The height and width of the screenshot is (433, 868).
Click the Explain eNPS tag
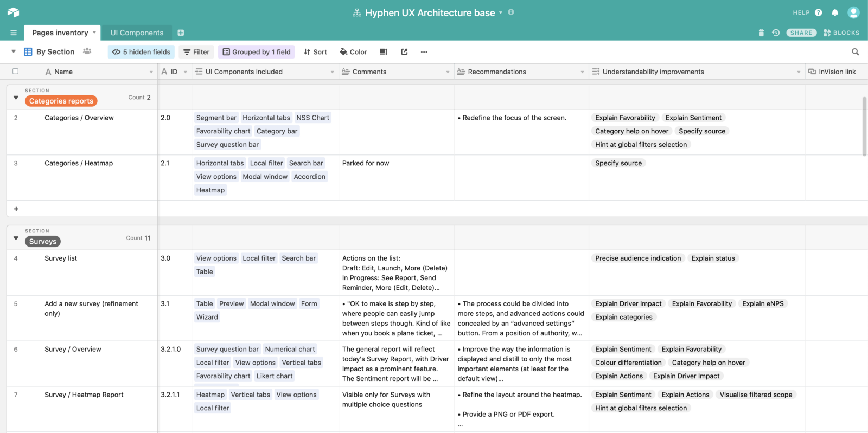coord(763,303)
